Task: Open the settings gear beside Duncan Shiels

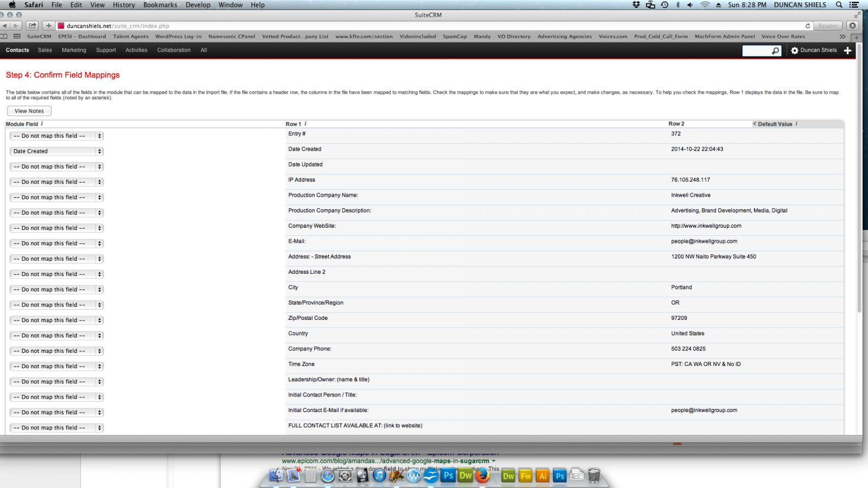Action: pos(795,50)
